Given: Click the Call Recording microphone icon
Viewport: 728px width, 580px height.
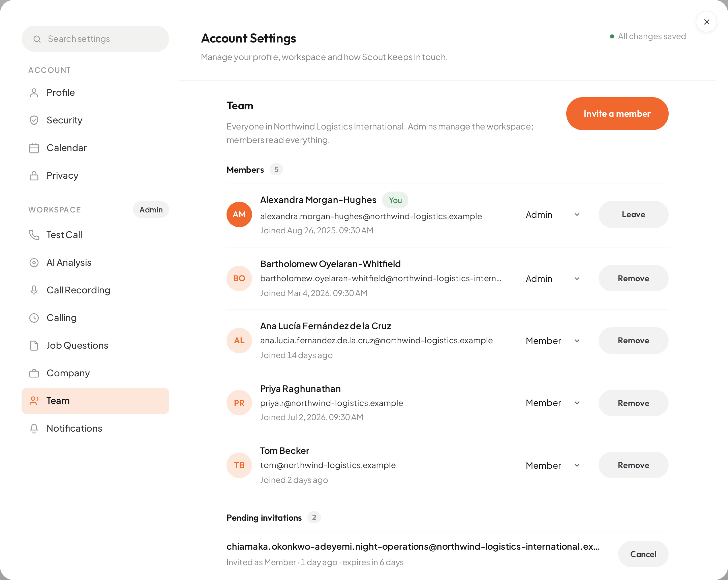Looking at the screenshot, I should coord(34,290).
